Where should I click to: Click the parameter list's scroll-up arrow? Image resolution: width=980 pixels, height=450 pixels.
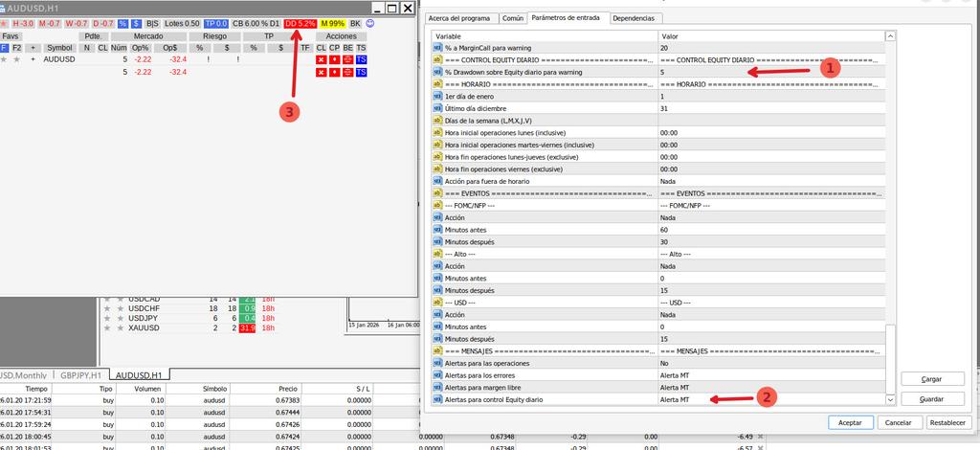click(891, 36)
